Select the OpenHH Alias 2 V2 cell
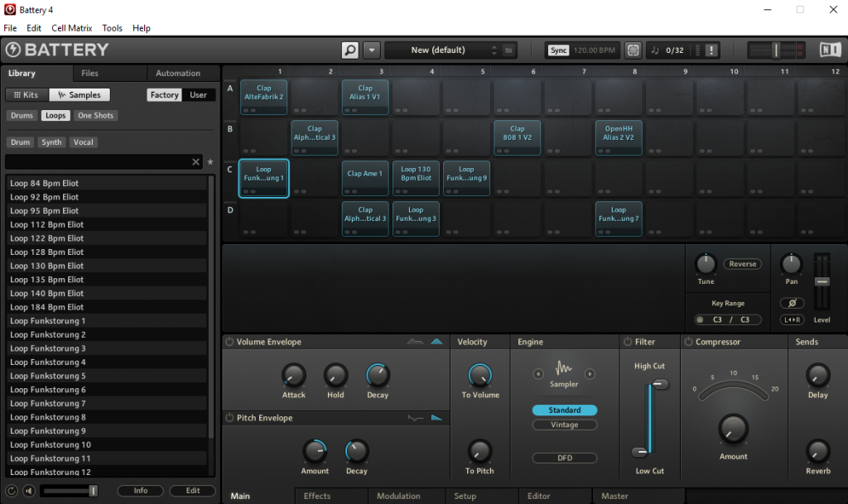 (619, 137)
